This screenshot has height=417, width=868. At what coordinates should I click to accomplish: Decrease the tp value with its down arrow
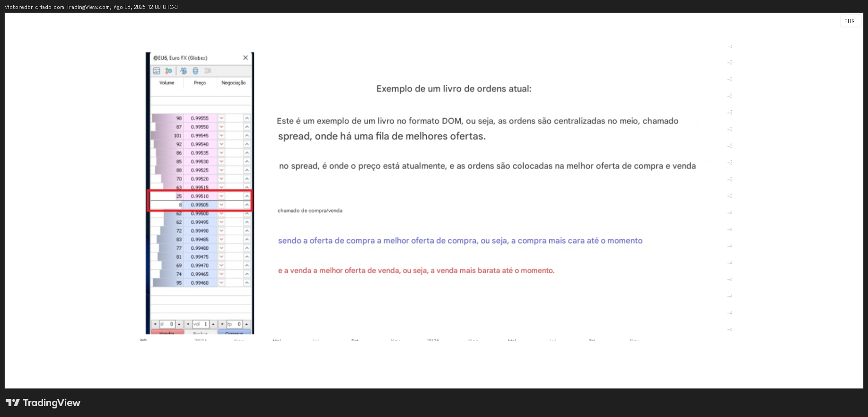click(x=222, y=324)
